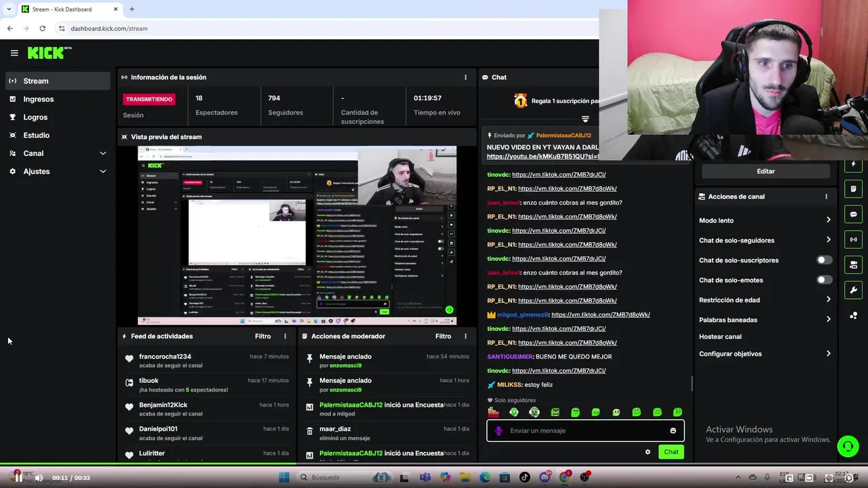Click francorocha1234 in activity feed
868x488 pixels.
coord(165,357)
